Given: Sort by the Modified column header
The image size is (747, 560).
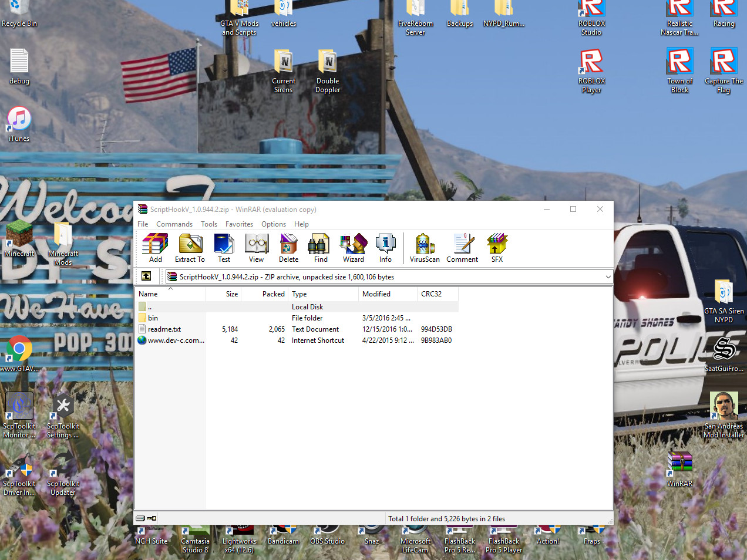Looking at the screenshot, I should coord(388,294).
